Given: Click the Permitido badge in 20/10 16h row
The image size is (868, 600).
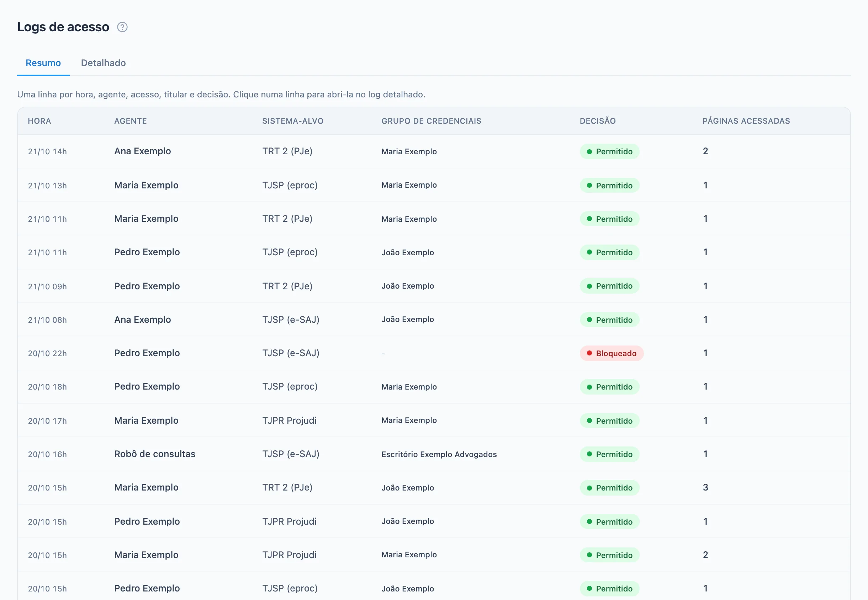Looking at the screenshot, I should click(x=609, y=454).
